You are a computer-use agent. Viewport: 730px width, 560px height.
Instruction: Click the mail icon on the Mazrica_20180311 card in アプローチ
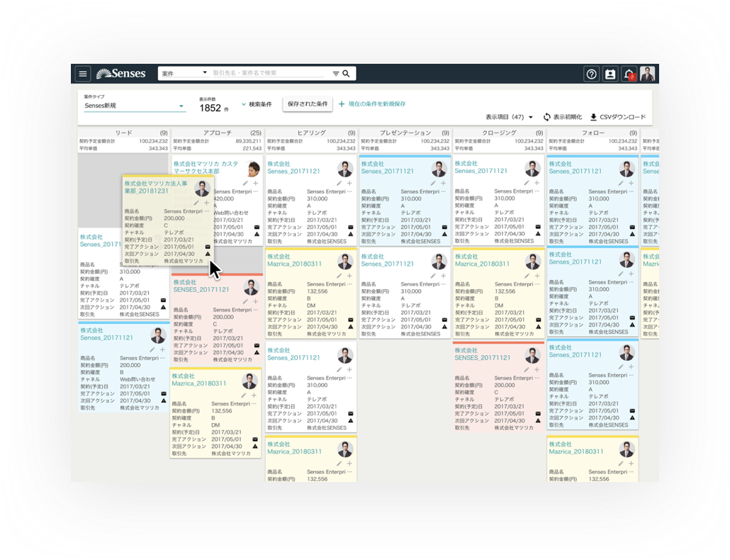click(255, 439)
